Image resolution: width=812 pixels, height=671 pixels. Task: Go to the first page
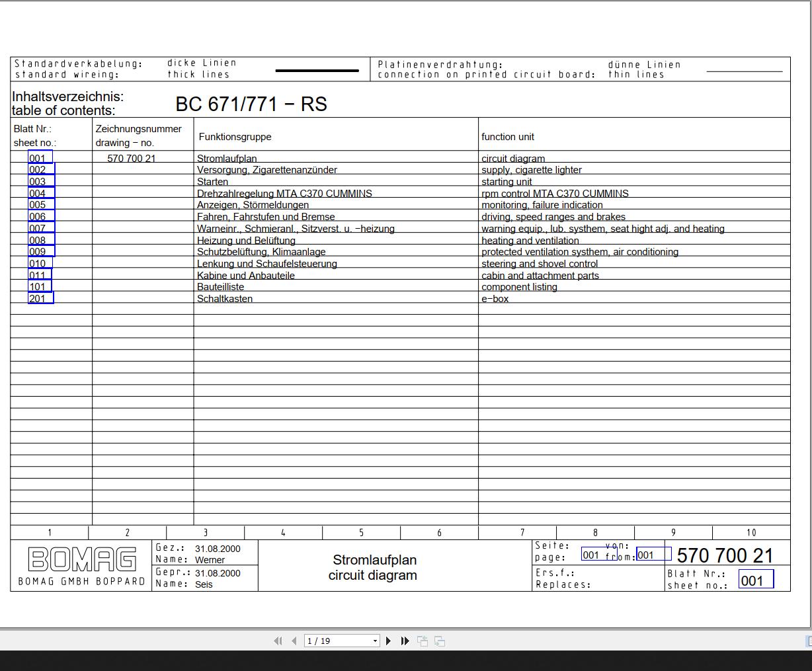click(278, 641)
